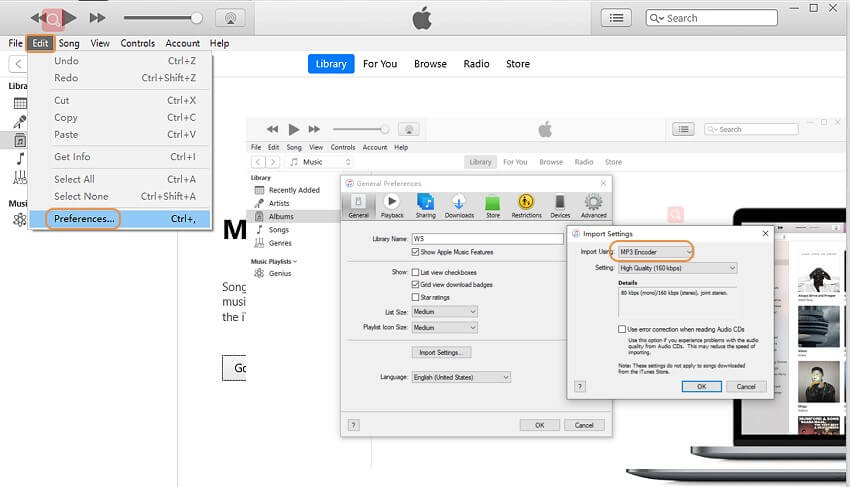Choose Select None from the Edit menu
850x487 pixels.
coord(120,196)
